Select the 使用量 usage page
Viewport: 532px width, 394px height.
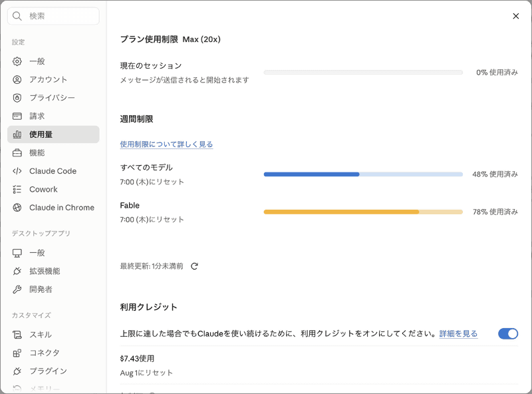click(53, 134)
